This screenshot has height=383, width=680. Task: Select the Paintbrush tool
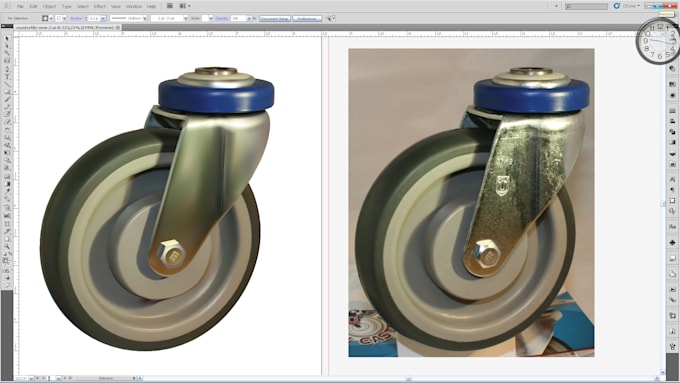pyautogui.click(x=7, y=99)
